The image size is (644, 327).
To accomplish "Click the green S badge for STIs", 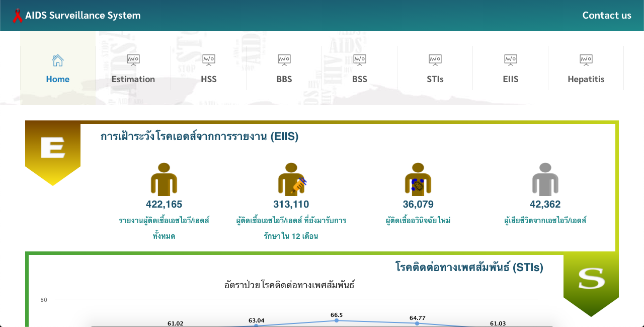I will point(591,280).
